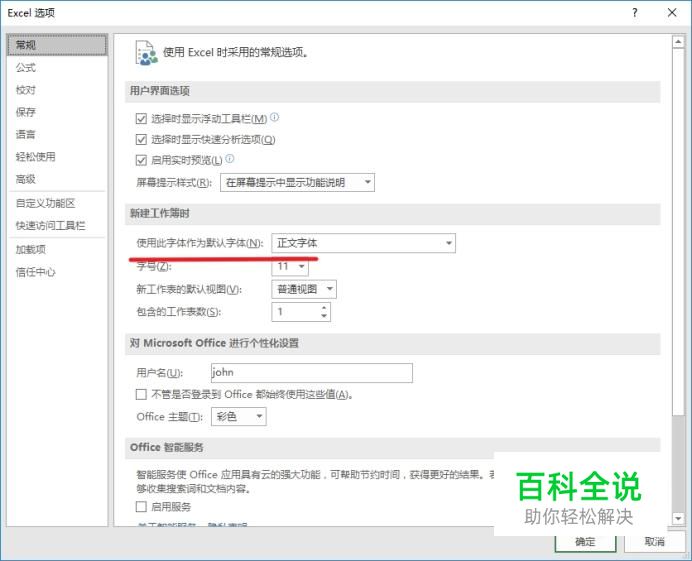This screenshot has width=692, height=561.
Task: Open the 普通视图 default view dropdown
Action: (304, 290)
